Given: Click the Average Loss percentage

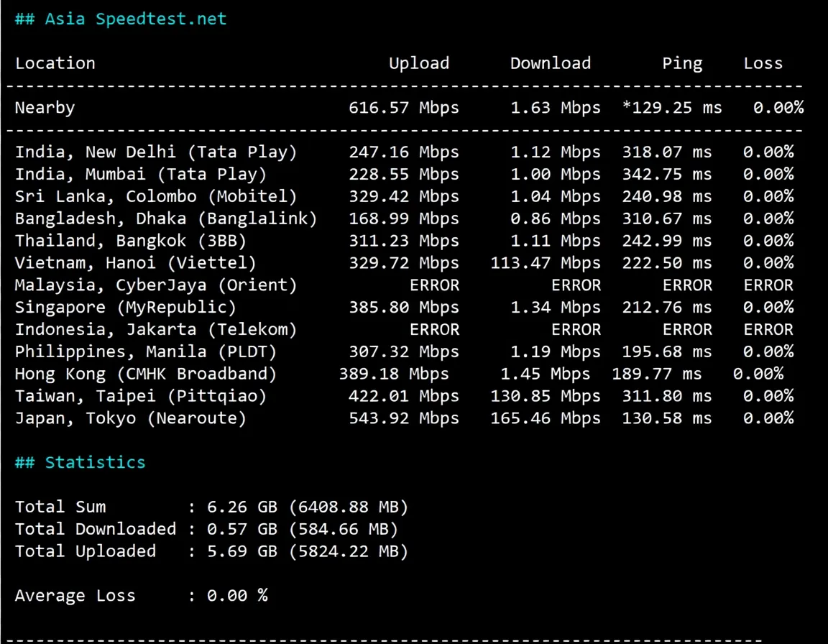Looking at the screenshot, I should coord(236,595).
